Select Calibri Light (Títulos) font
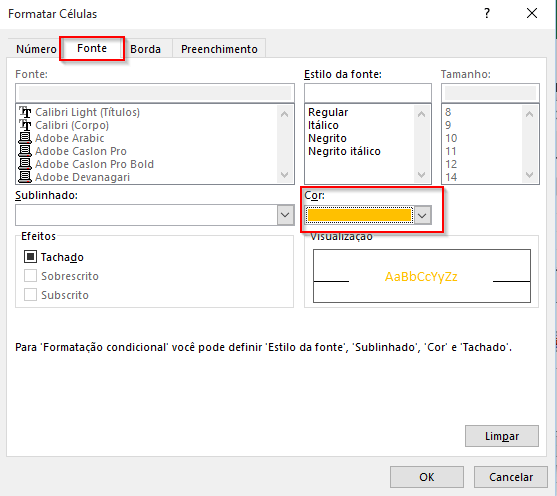 (87, 112)
